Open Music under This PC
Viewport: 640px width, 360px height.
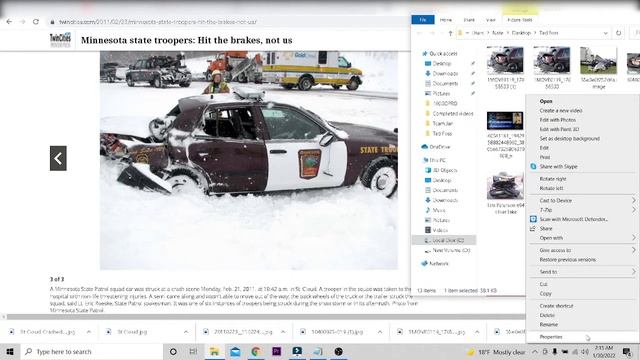[x=439, y=210]
